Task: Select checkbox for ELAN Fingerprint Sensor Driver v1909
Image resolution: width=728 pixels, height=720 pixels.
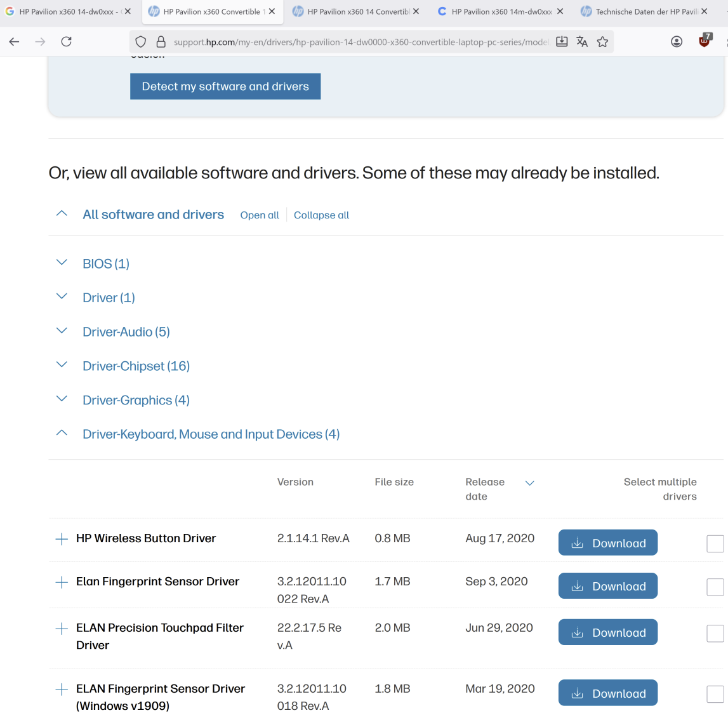Action: [715, 694]
